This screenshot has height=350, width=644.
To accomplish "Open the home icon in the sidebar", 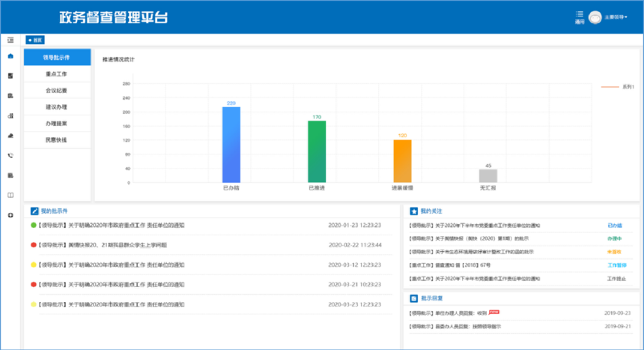I will (10, 56).
